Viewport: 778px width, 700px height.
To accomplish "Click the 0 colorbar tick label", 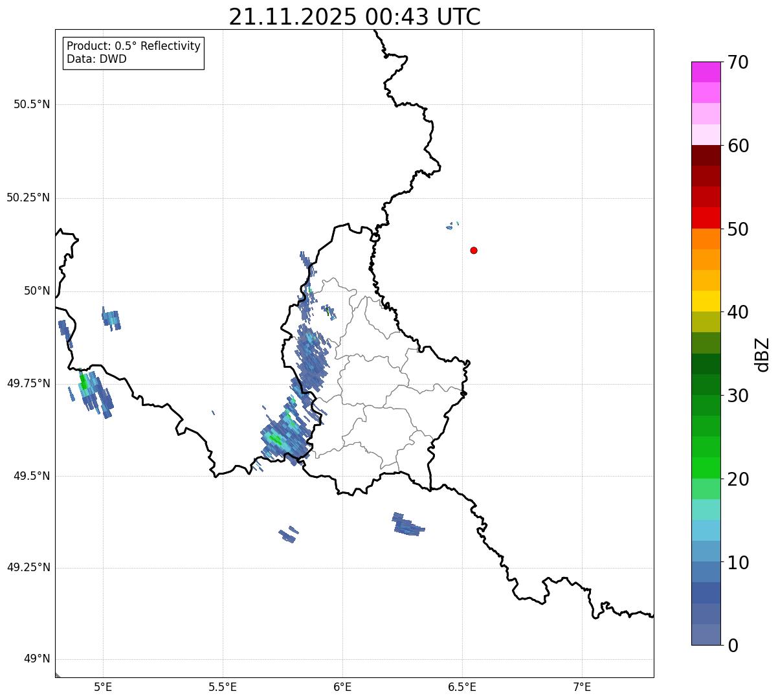I will coord(733,646).
